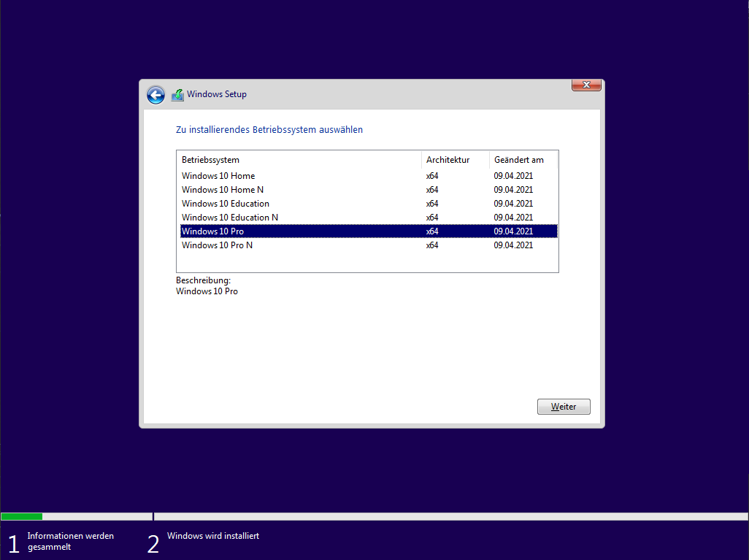Click the heading Zu installierendes Betriebssystem auswählen
Viewport: 749px width, 560px height.
pyautogui.click(x=269, y=129)
